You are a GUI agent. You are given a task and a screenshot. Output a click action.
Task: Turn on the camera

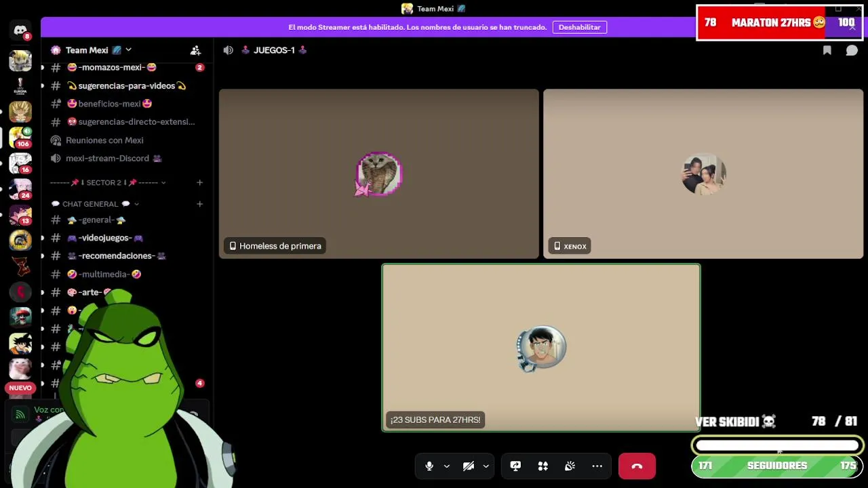[468, 466]
